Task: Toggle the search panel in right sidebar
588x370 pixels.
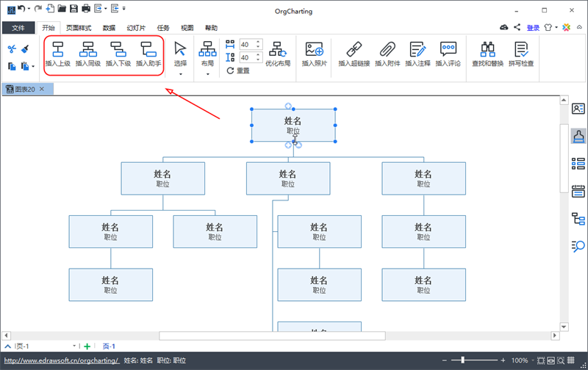Action: pos(578,246)
